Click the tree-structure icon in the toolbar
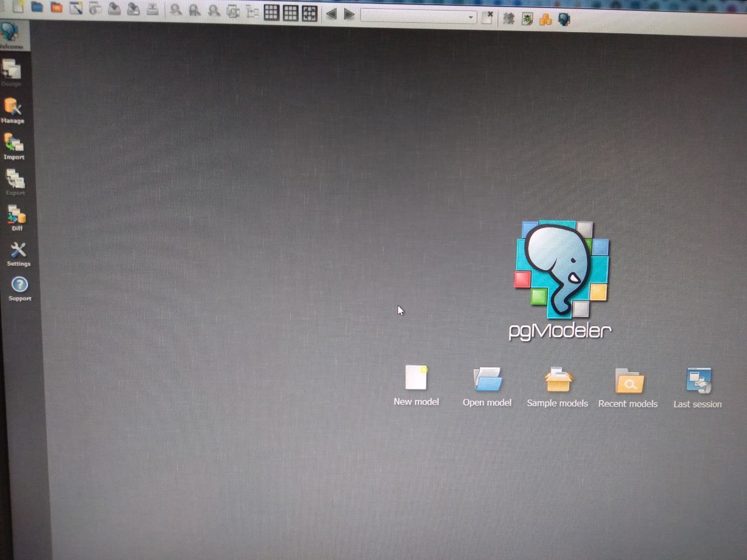Screen dimensions: 747x560 252,12
